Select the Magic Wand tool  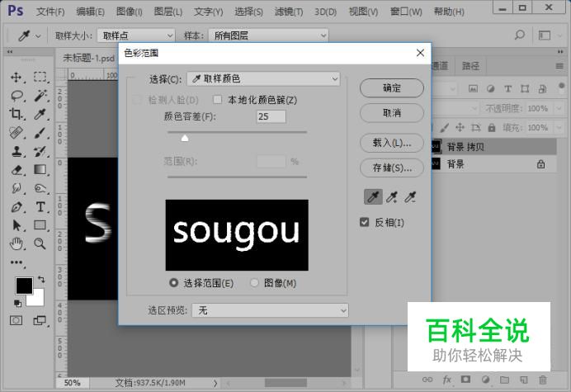click(x=40, y=96)
